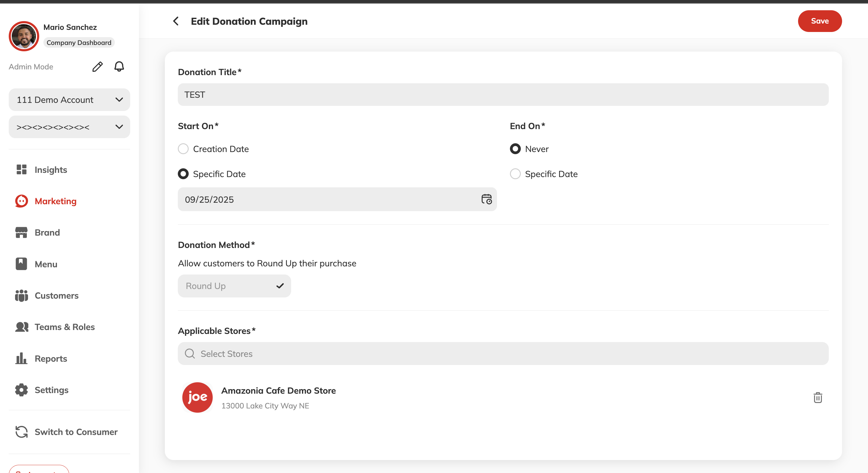Image resolution: width=868 pixels, height=473 pixels.
Task: Click the Donation Title field containing TEST
Action: (503, 94)
